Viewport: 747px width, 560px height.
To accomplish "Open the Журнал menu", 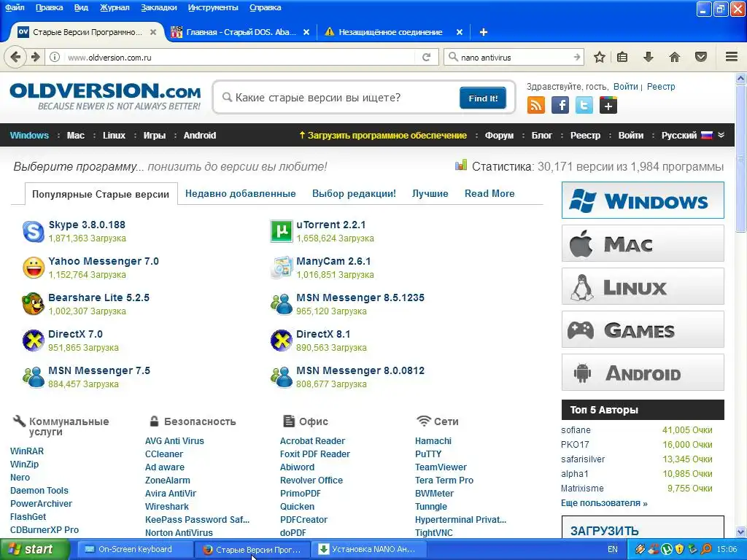I will point(115,7).
